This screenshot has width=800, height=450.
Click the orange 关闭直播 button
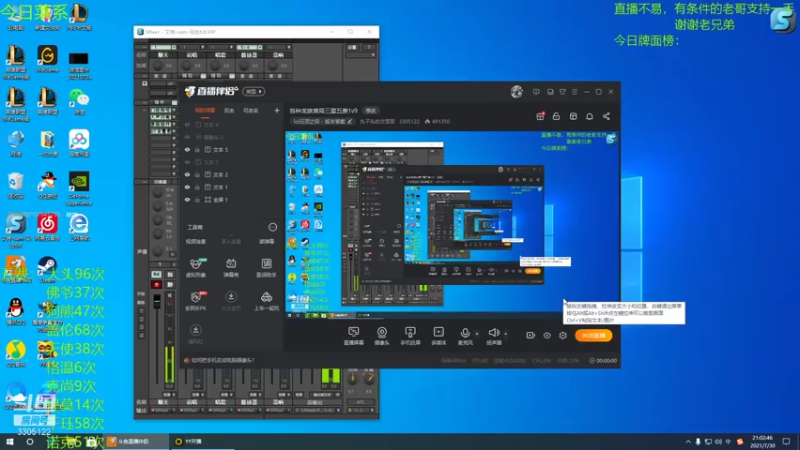coord(593,335)
